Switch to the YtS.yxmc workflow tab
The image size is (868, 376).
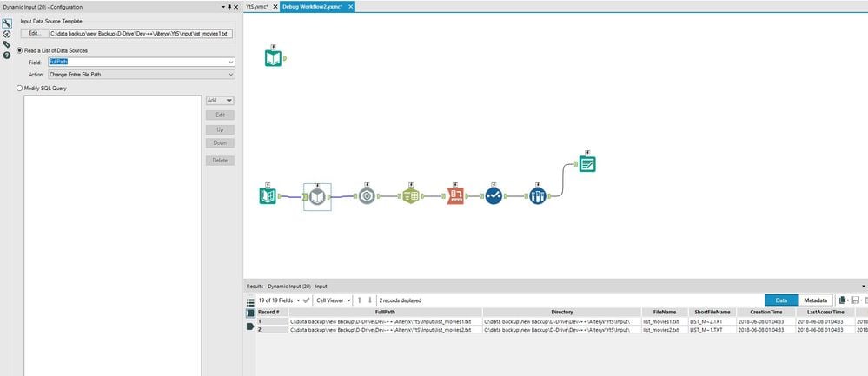click(x=257, y=7)
